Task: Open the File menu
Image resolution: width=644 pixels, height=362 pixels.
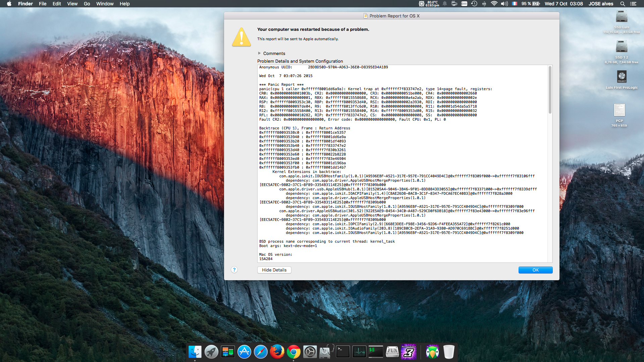Action: click(x=43, y=4)
